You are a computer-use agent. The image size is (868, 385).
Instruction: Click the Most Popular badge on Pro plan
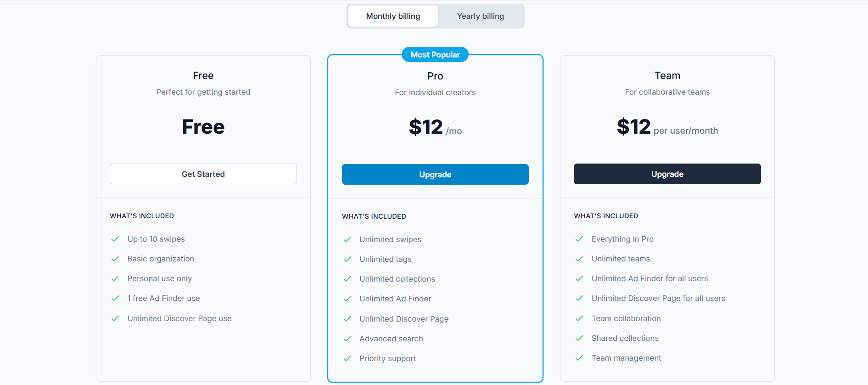pos(435,54)
